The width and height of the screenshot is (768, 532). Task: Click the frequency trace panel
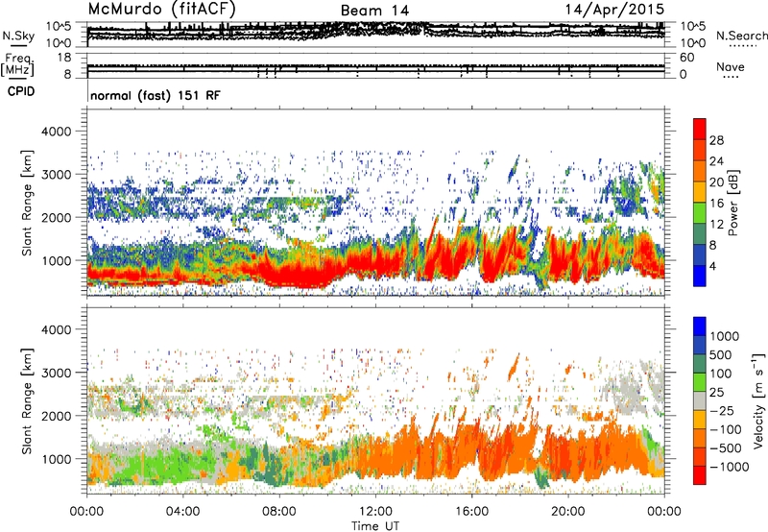[x=375, y=65]
